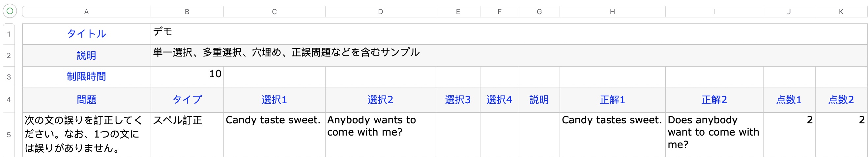868x157 pixels.
Task: Click the スペル訂正 type cell
Action: click(187, 134)
